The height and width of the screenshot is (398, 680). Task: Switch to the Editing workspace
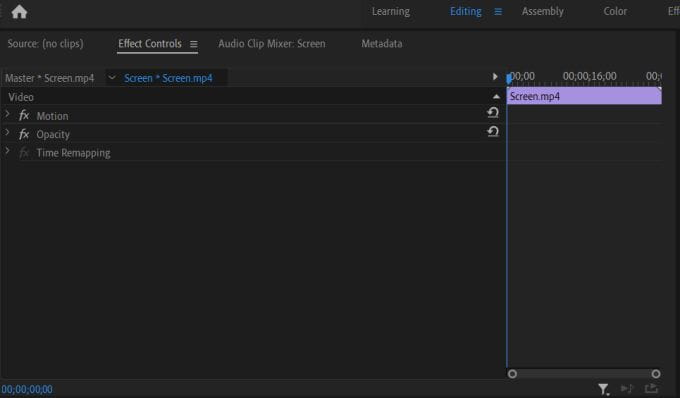(465, 11)
